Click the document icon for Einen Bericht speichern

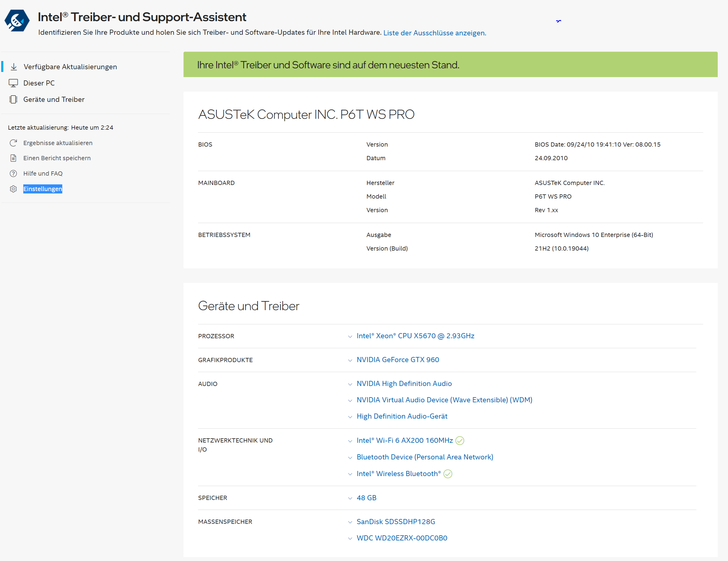pyautogui.click(x=13, y=158)
